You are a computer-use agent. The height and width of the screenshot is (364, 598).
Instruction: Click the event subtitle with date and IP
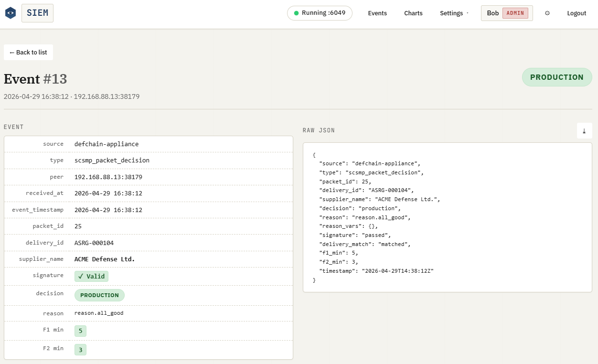(x=72, y=96)
